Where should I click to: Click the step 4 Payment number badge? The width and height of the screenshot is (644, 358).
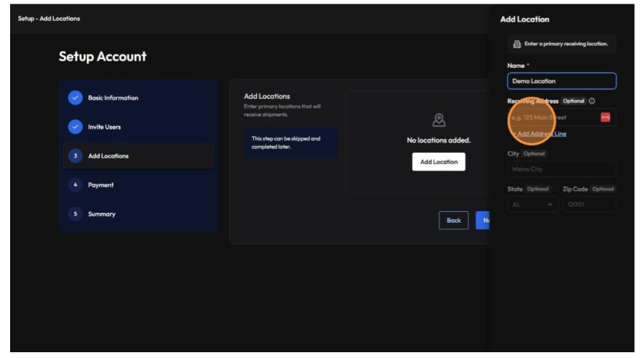click(x=75, y=185)
